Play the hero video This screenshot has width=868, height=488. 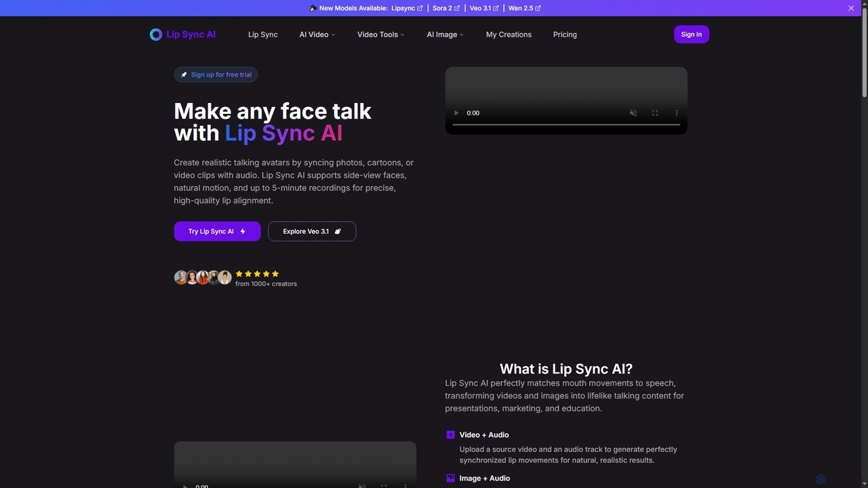(456, 113)
